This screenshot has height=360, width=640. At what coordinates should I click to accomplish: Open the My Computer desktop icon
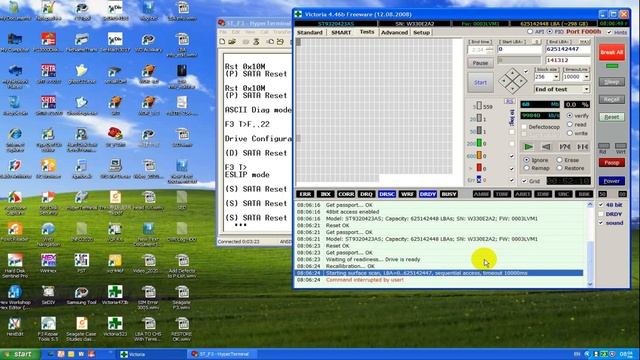point(15,42)
